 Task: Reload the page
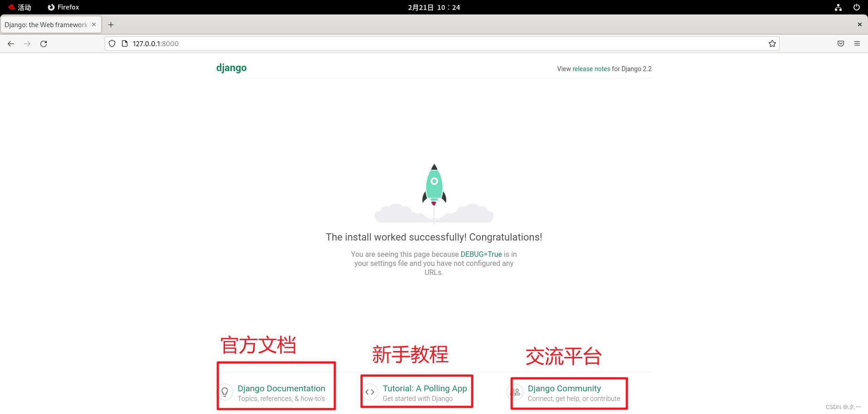pyautogui.click(x=44, y=43)
